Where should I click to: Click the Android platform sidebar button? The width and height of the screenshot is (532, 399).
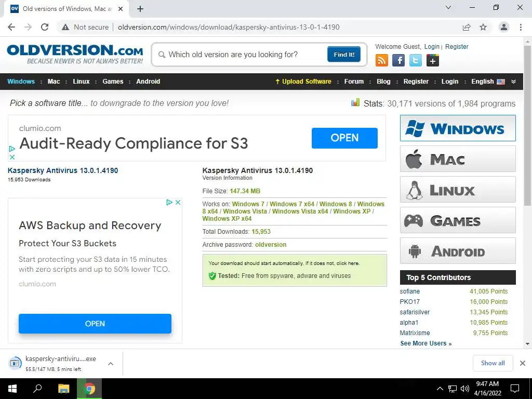(458, 251)
